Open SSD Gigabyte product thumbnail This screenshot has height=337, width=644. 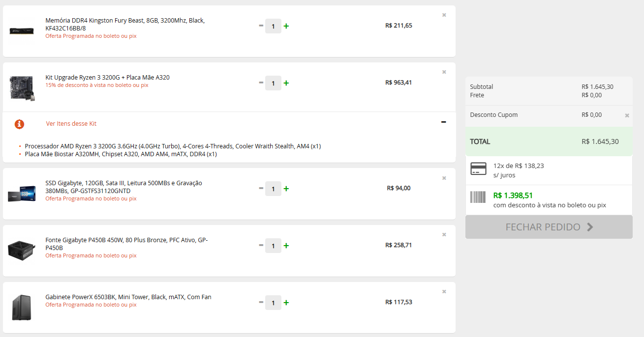pos(21,194)
